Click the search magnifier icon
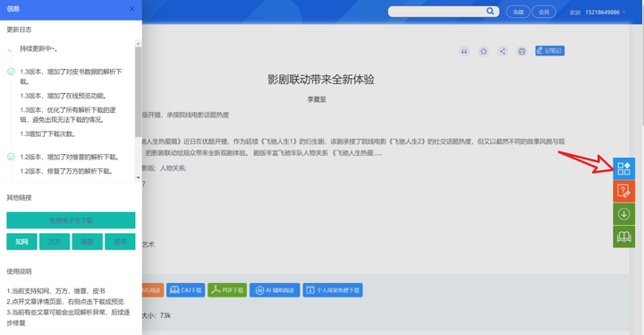This screenshot has width=644, height=335. tap(490, 11)
